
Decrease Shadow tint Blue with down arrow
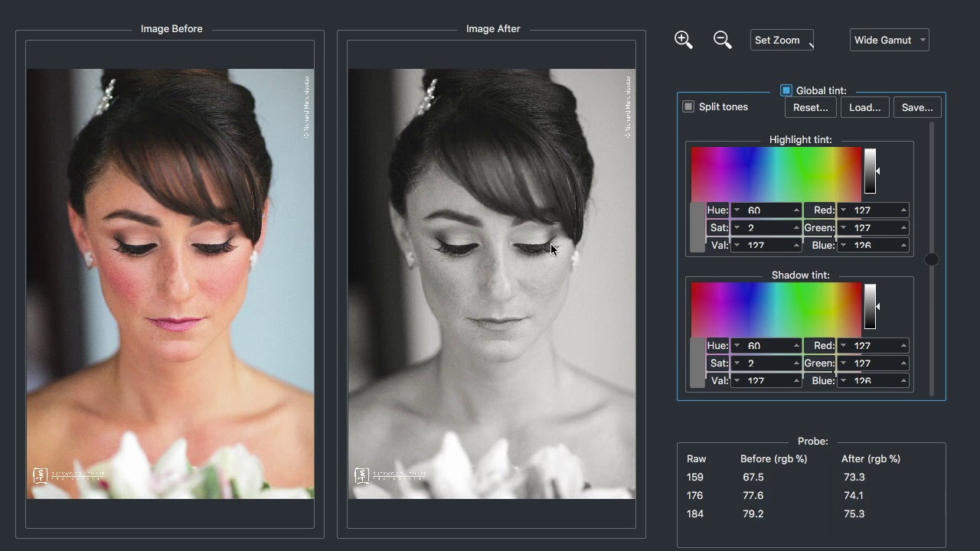844,381
